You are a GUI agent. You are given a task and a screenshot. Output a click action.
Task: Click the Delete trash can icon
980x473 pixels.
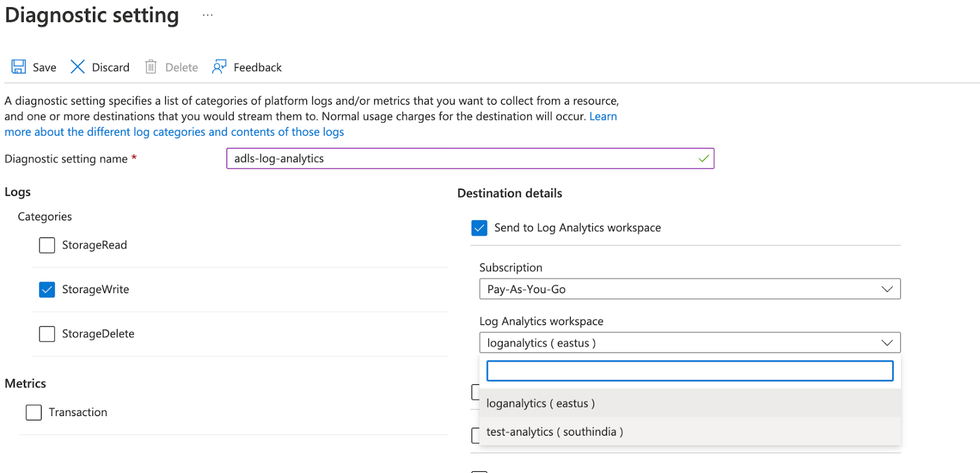click(x=151, y=67)
